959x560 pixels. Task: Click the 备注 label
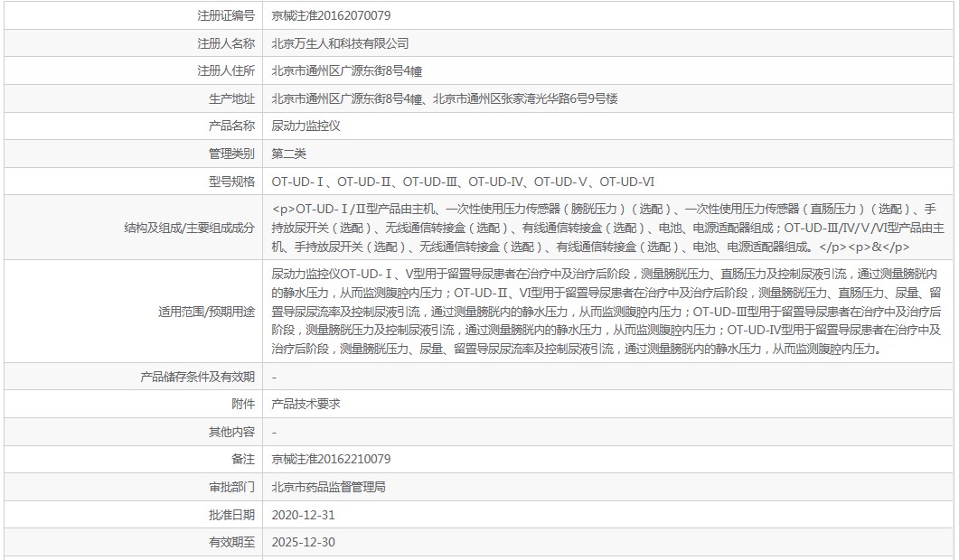[243, 459]
